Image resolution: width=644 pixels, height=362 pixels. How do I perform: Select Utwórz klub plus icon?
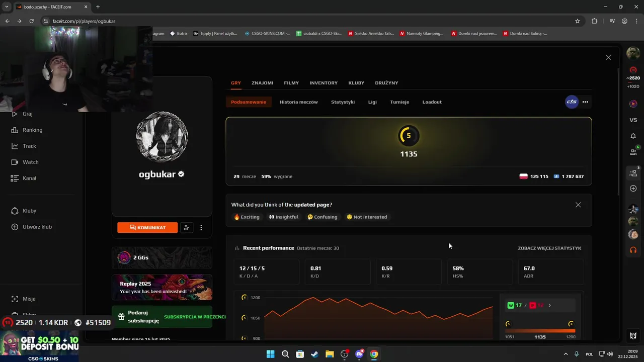click(15, 227)
